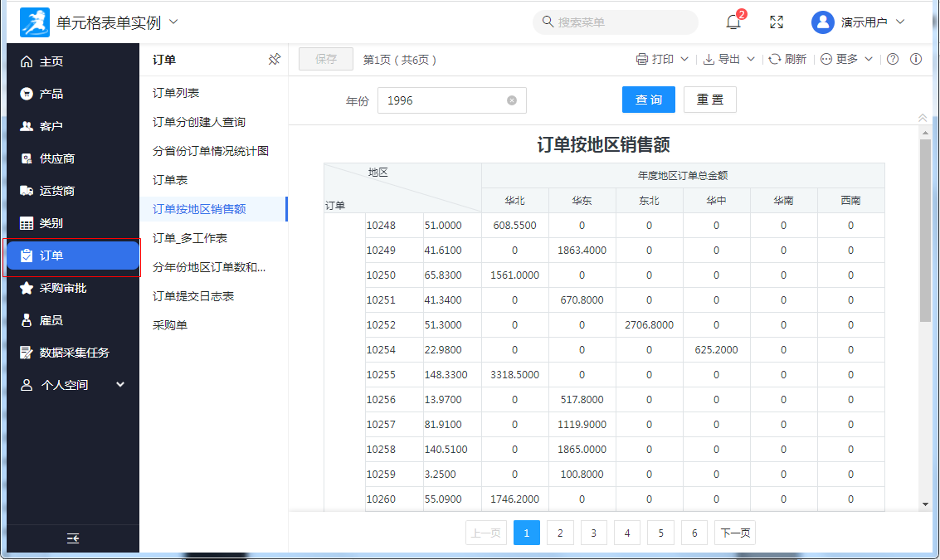Open the 演示用户 account dropdown
The image size is (940, 560).
(x=858, y=22)
